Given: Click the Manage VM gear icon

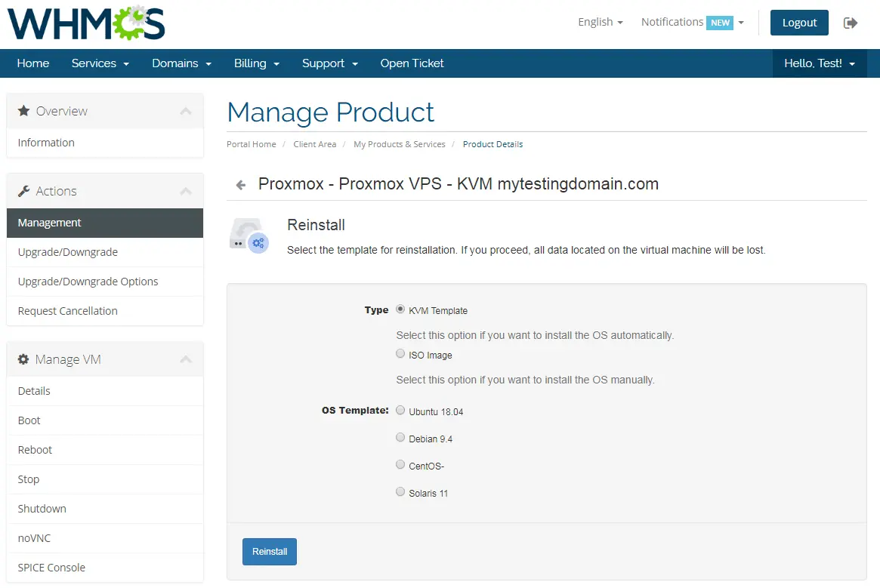Looking at the screenshot, I should pyautogui.click(x=23, y=359).
